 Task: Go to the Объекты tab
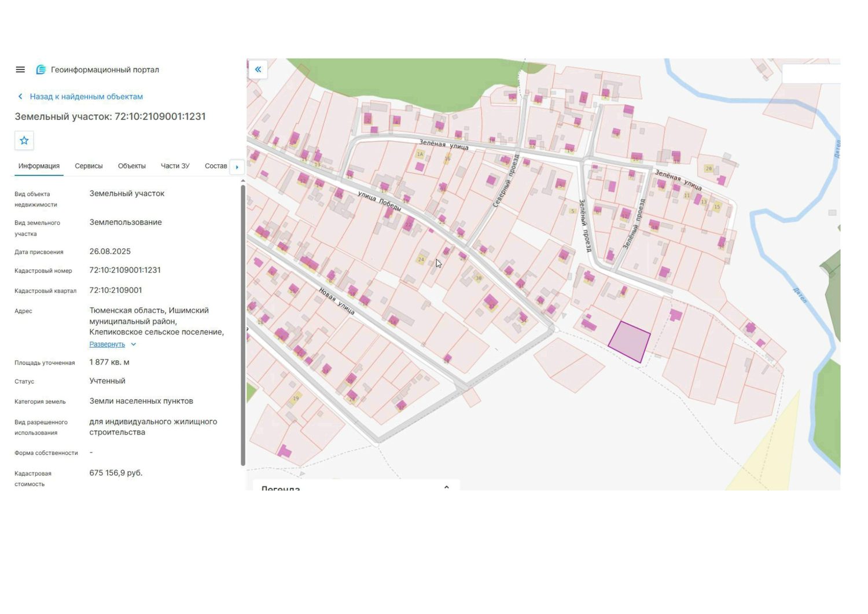(x=132, y=166)
